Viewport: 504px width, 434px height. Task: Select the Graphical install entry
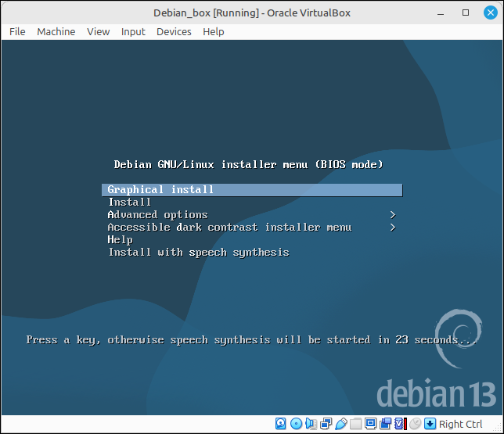[x=252, y=190]
